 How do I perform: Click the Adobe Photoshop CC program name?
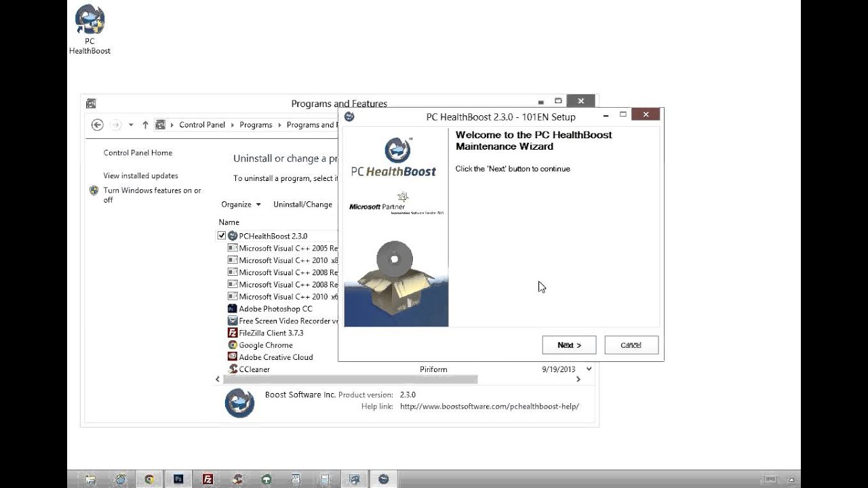click(275, 308)
